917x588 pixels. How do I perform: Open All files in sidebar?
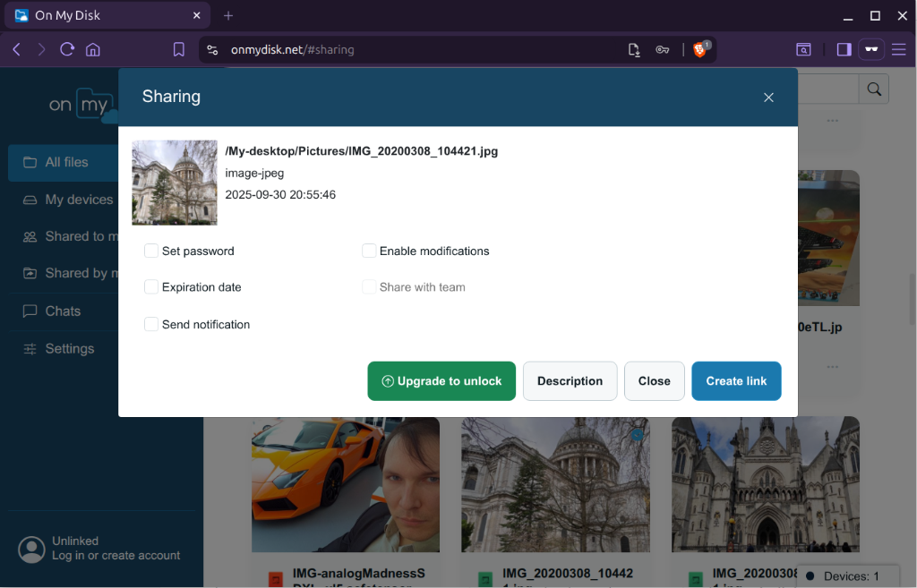tap(64, 163)
